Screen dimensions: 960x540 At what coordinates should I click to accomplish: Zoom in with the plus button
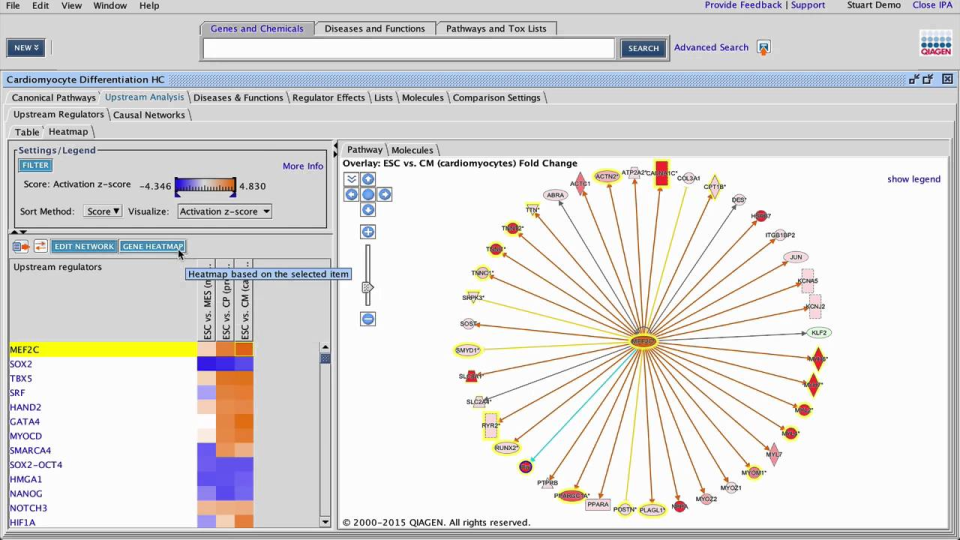tap(368, 232)
